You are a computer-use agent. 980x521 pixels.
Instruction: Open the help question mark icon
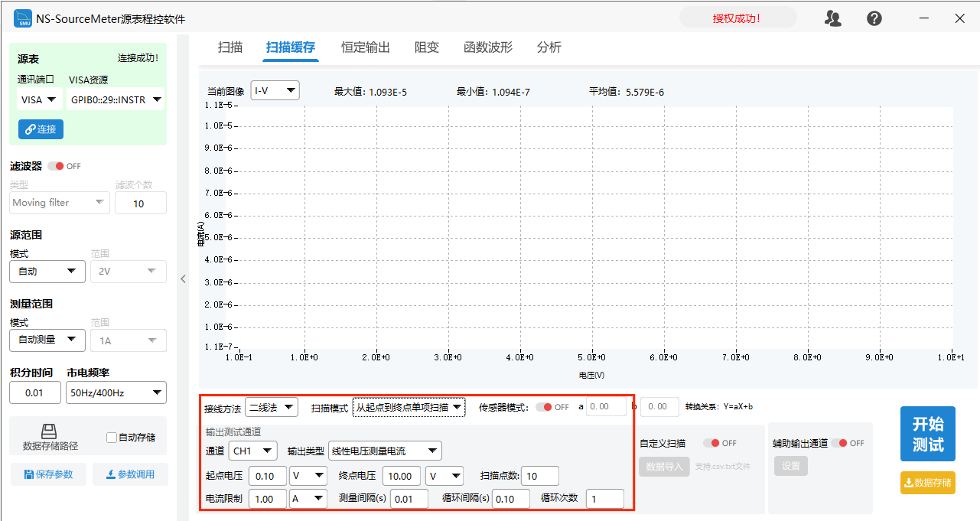click(x=874, y=19)
